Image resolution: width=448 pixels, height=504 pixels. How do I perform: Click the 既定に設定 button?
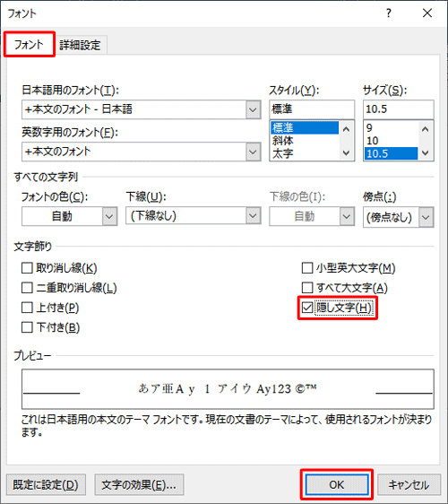(x=46, y=484)
